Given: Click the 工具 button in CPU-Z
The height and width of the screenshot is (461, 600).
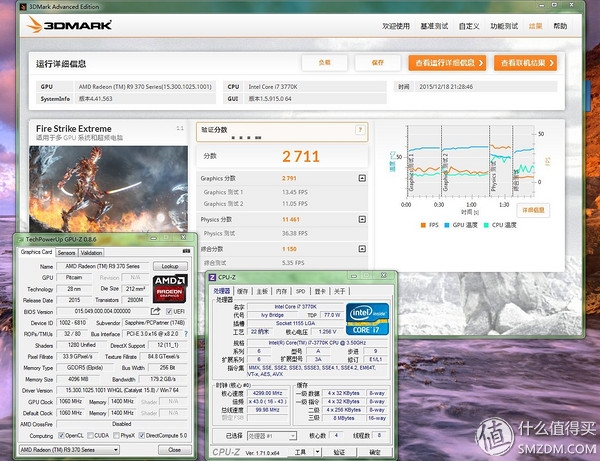Looking at the screenshot, I should click(x=300, y=452).
